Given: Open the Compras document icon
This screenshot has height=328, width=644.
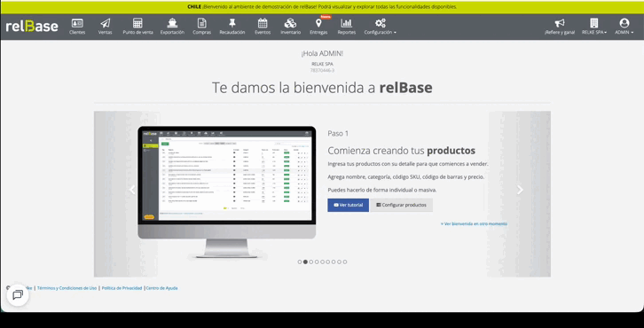Looking at the screenshot, I should pos(201,23).
